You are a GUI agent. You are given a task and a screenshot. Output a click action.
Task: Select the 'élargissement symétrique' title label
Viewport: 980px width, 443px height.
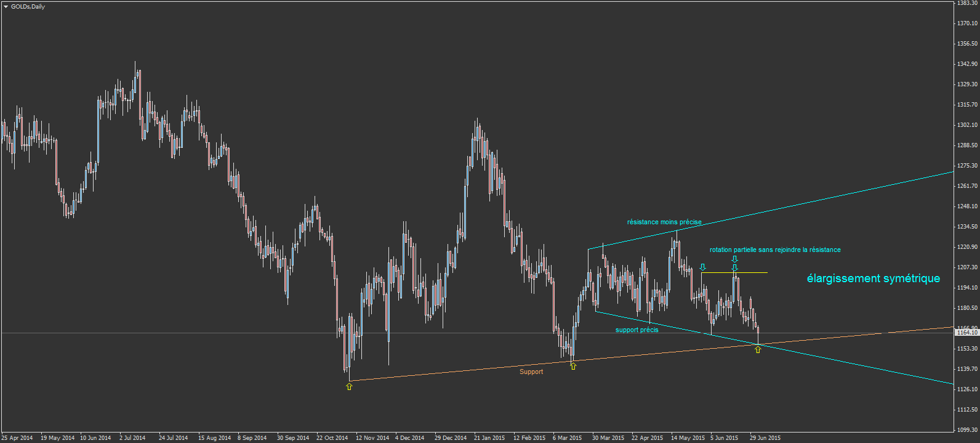tap(874, 278)
